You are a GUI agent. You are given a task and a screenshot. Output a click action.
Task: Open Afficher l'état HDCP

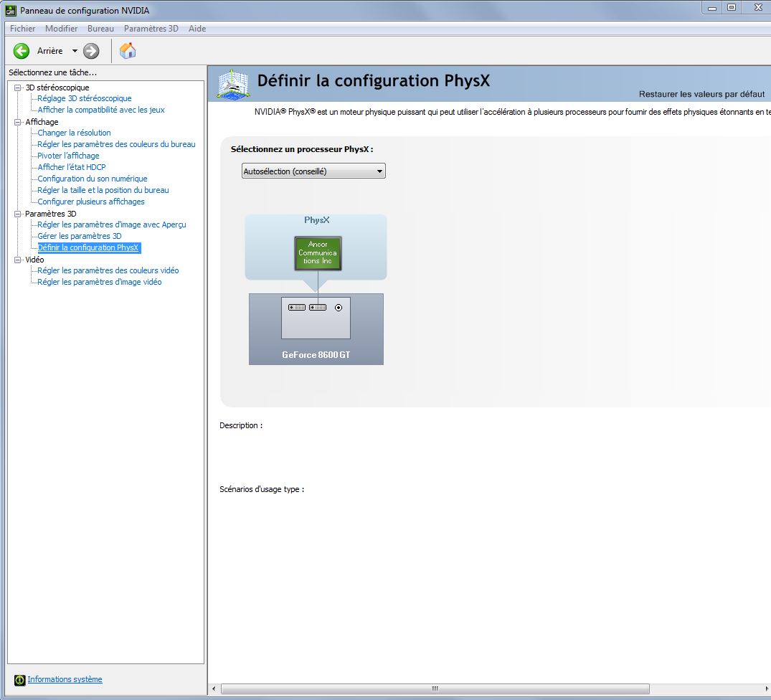pyautogui.click(x=72, y=167)
